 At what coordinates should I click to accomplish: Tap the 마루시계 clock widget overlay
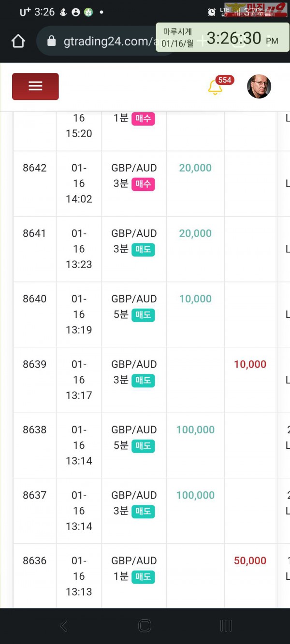point(223,38)
